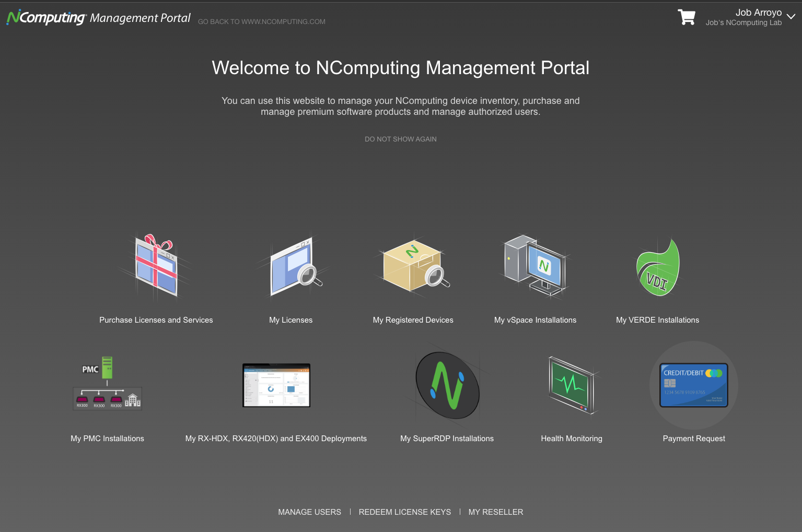Screen dimensions: 802x532
Task: Click the Welcome to NComputing Management Portal heading
Action: click(x=401, y=68)
